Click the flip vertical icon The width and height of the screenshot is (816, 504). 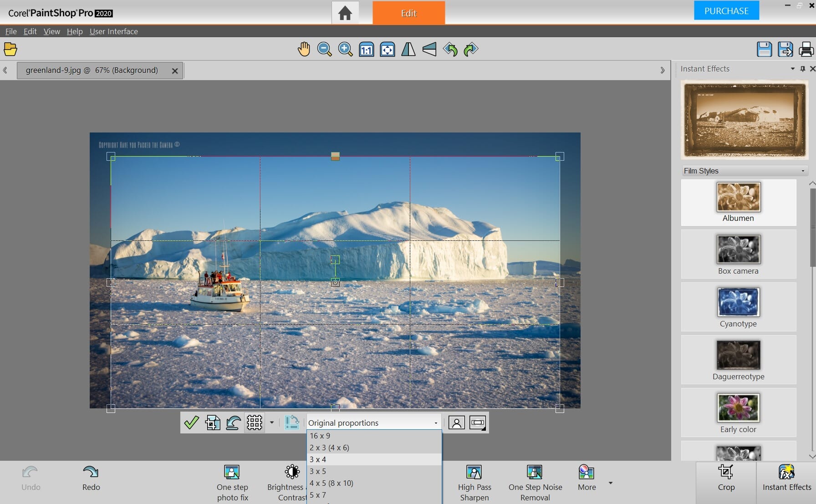[429, 49]
